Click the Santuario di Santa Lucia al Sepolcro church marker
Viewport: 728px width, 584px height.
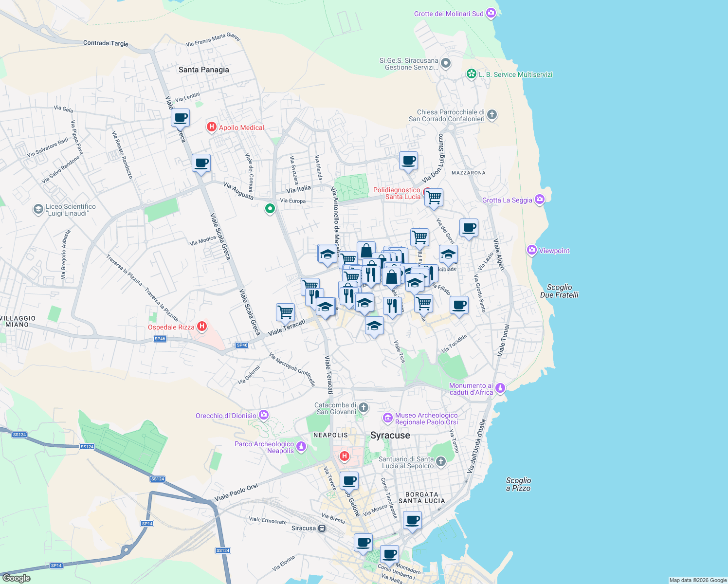tap(440, 461)
